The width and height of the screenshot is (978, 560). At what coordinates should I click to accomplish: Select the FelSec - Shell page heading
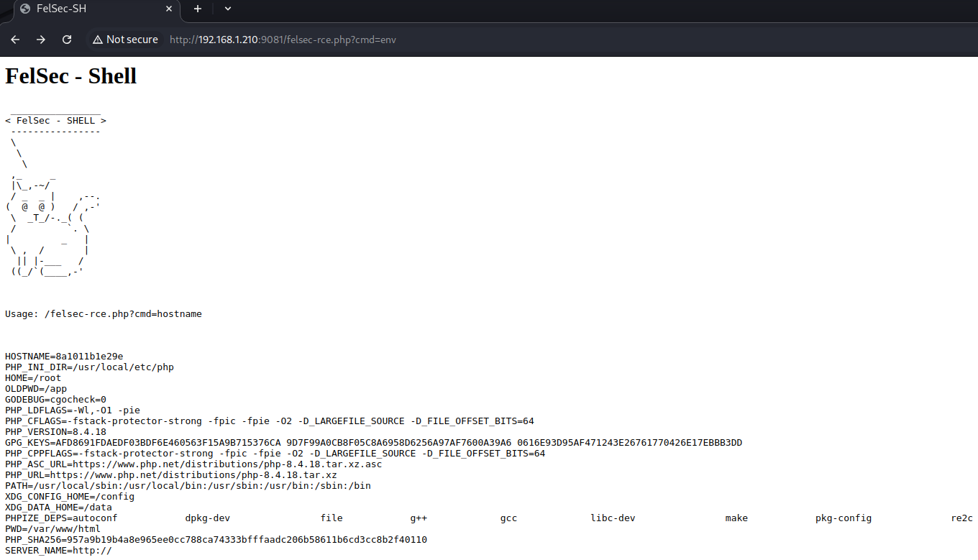(70, 75)
